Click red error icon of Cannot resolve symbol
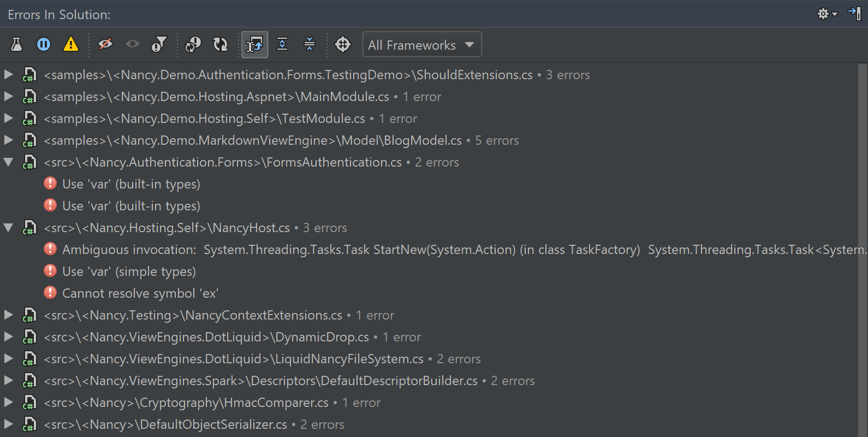 (x=50, y=293)
